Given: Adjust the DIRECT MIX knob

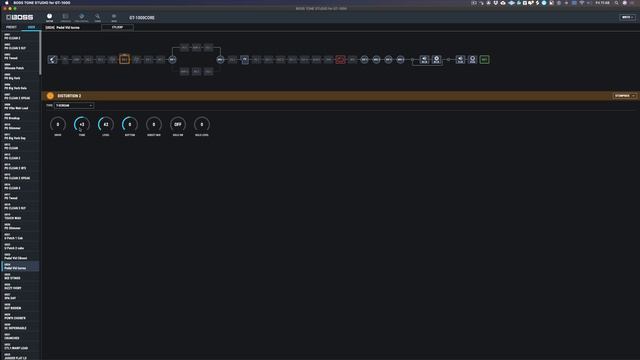Looking at the screenshot, I should click(x=154, y=124).
